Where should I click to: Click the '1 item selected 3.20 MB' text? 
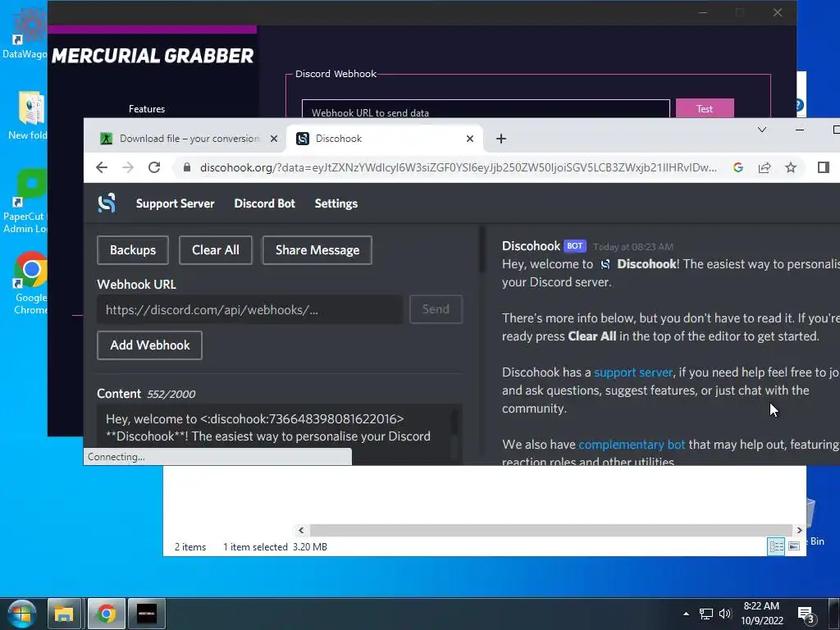(275, 547)
